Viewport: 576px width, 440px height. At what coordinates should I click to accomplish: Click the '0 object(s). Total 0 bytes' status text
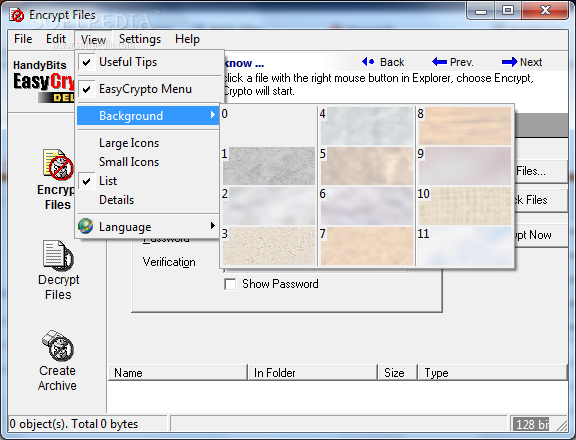[74, 424]
